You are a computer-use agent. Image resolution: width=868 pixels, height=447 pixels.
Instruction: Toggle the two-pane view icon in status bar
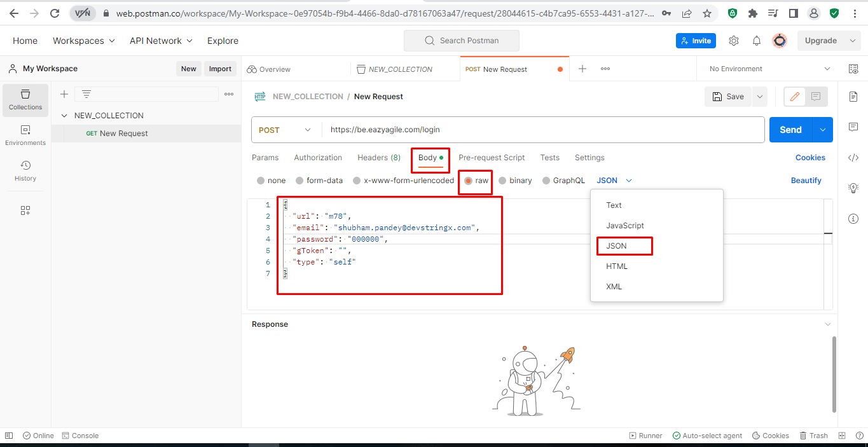[x=841, y=436]
